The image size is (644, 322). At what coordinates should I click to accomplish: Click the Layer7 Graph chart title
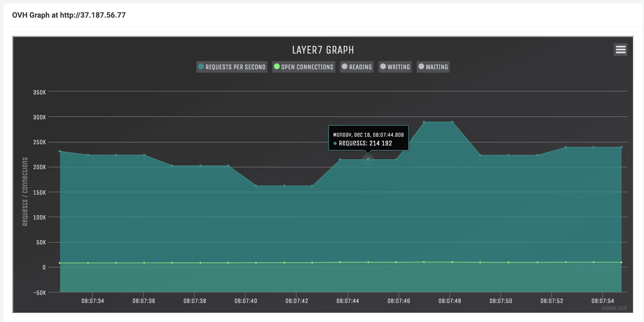coord(323,50)
